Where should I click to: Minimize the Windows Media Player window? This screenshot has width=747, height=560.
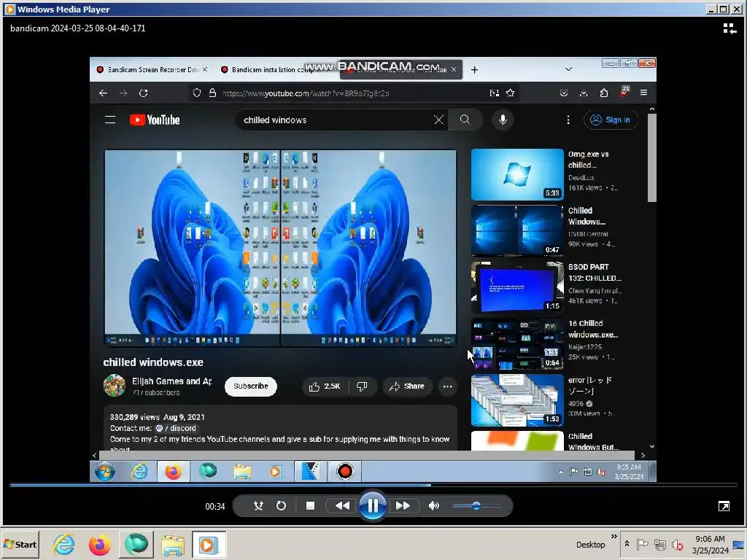pyautogui.click(x=712, y=9)
